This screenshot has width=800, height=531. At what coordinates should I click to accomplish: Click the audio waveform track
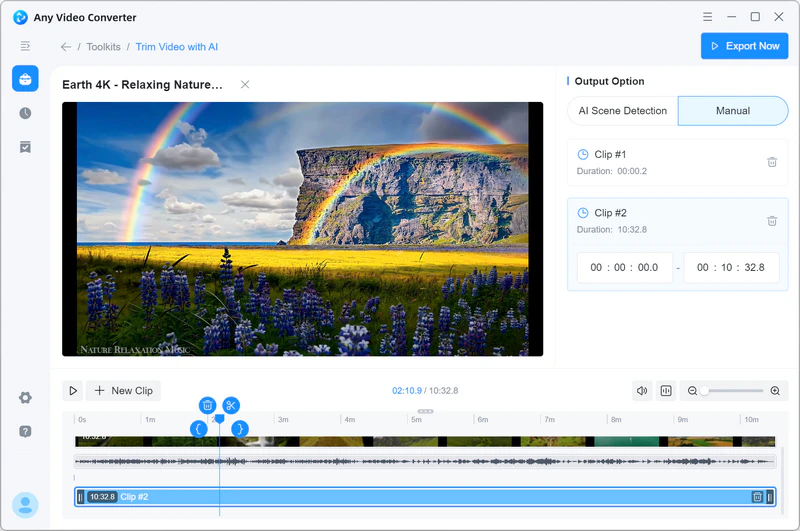click(x=425, y=462)
